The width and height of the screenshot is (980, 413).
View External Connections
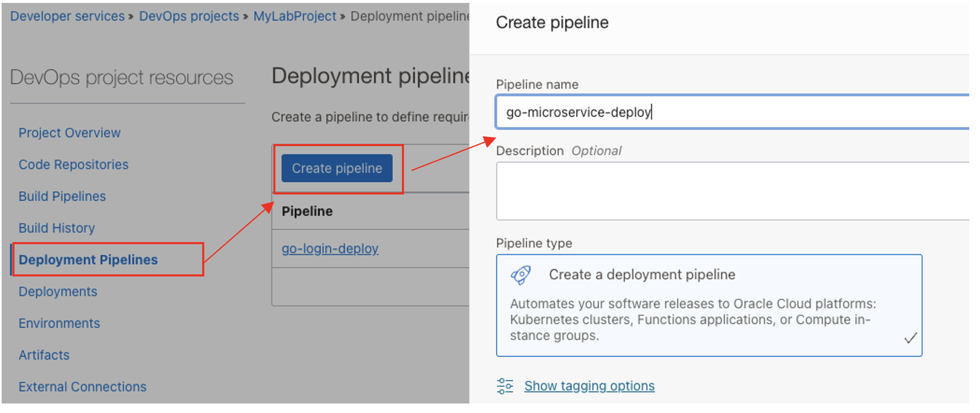82,387
